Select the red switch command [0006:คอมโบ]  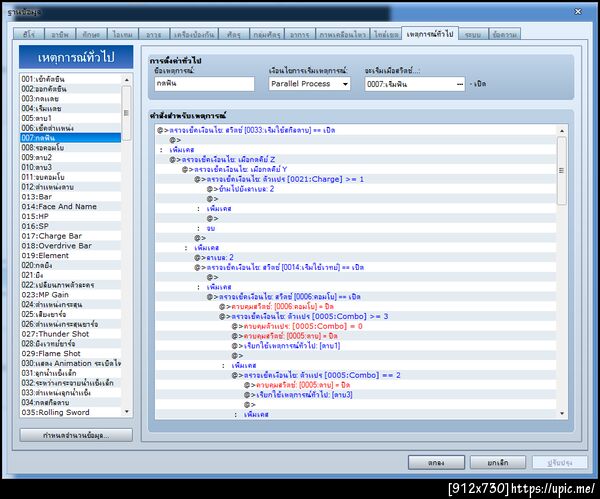tap(356, 307)
